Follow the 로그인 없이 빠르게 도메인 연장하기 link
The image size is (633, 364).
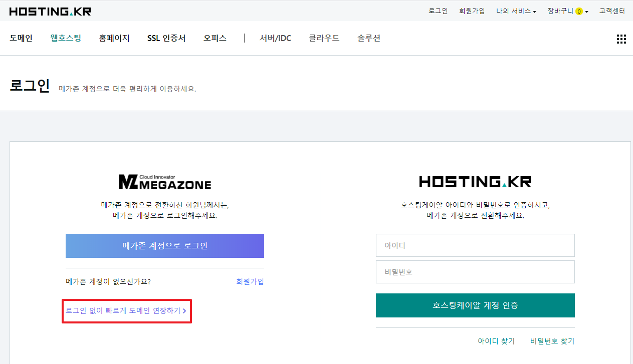point(126,311)
